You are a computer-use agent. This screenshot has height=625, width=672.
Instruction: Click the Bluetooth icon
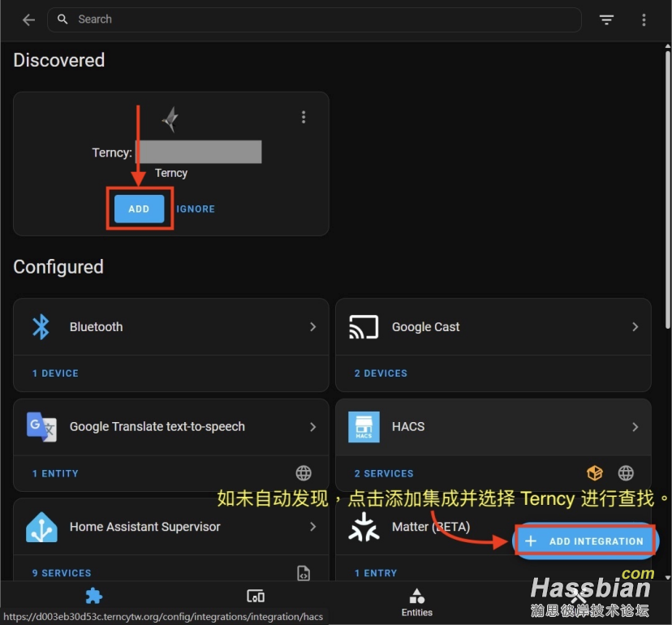tap(41, 326)
